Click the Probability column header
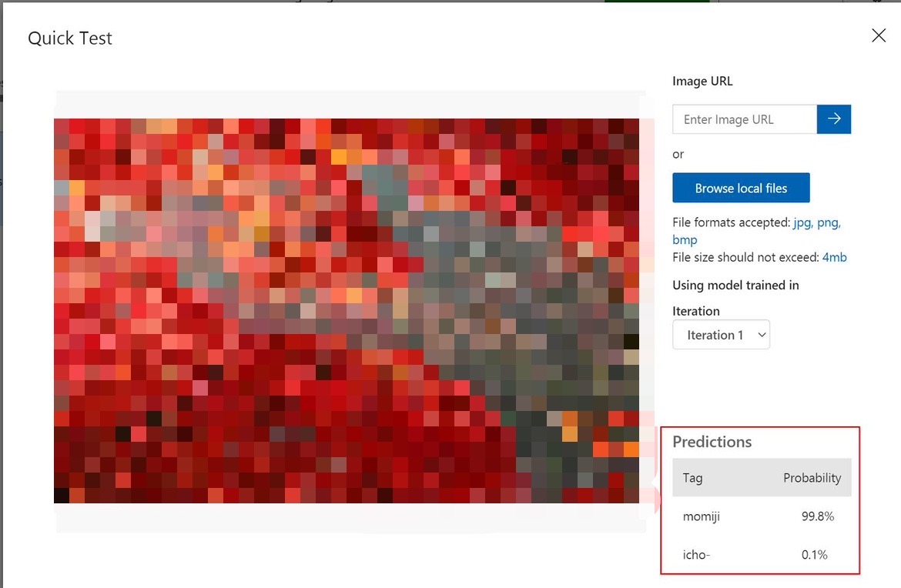Screen dimensions: 901x588 812,477
